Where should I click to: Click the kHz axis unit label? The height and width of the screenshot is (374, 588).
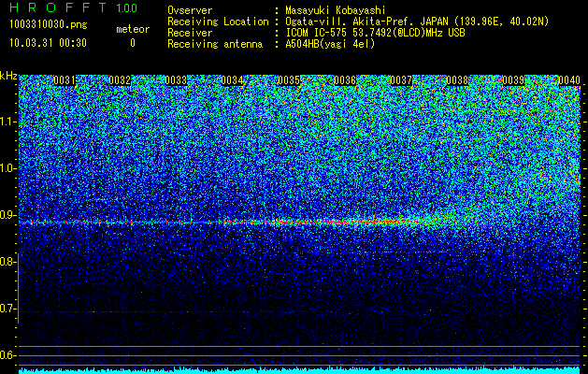tap(8, 76)
